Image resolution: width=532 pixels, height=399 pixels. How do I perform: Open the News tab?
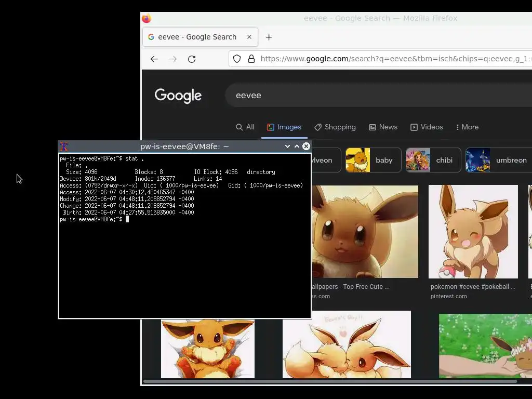coord(383,127)
